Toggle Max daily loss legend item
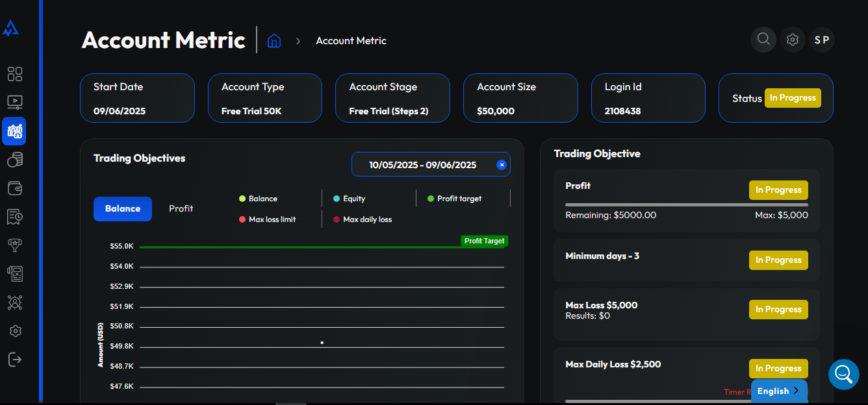The width and height of the screenshot is (868, 405). coord(363,219)
